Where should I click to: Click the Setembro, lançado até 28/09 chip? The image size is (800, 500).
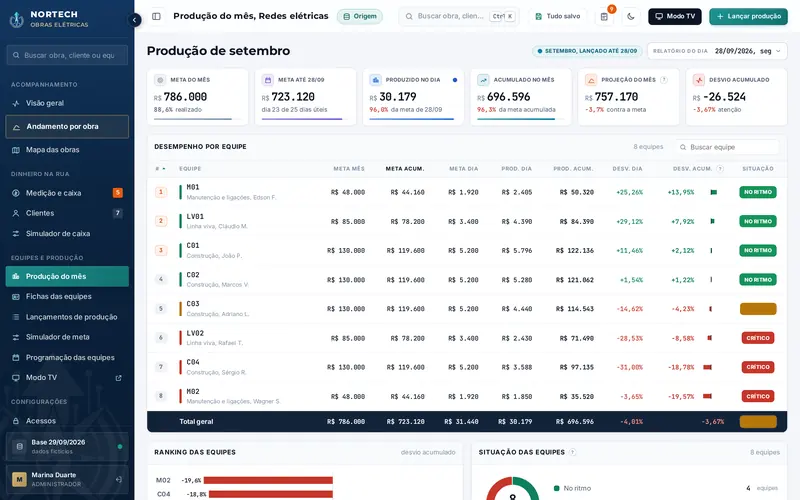point(587,51)
